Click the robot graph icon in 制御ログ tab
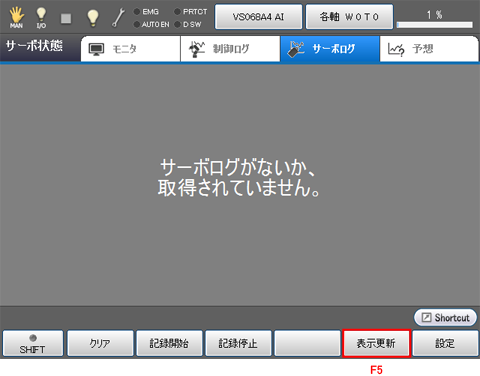 coord(197,49)
